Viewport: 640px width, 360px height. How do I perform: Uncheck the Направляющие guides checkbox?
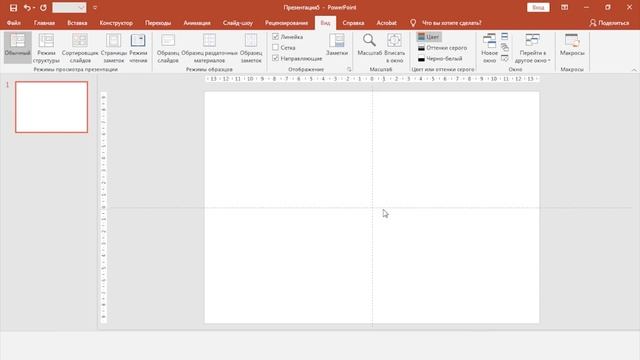click(x=276, y=58)
